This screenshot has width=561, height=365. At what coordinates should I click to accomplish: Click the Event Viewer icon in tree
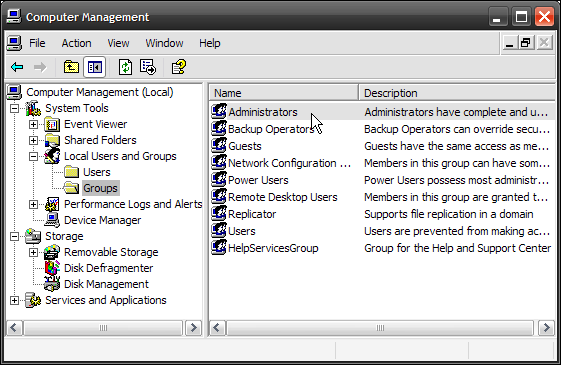click(52, 125)
